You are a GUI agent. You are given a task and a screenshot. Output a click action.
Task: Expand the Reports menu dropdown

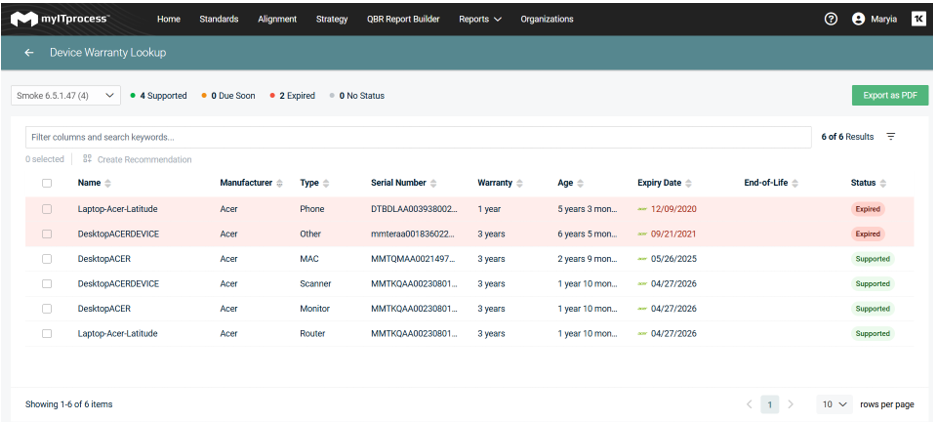point(480,19)
